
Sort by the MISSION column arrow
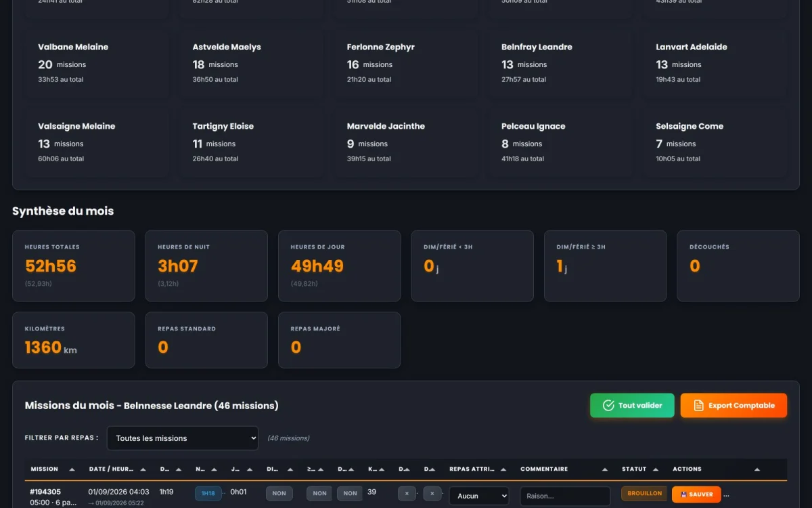click(x=72, y=469)
